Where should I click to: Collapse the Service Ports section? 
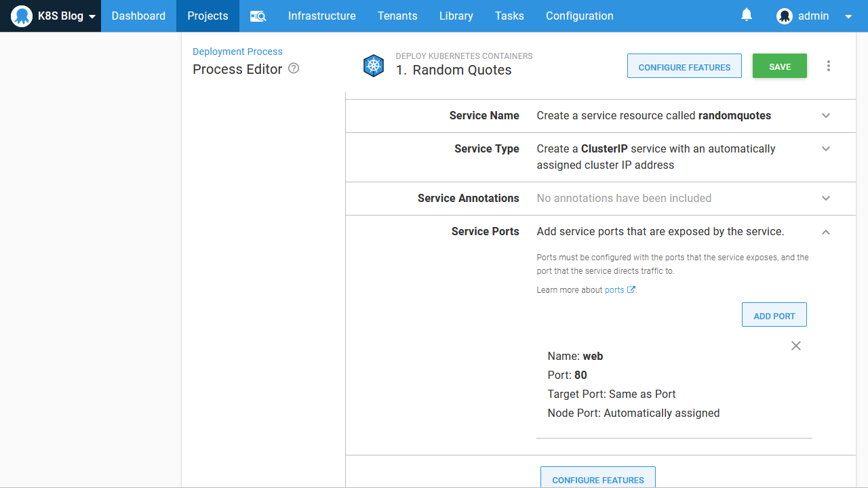pos(826,232)
